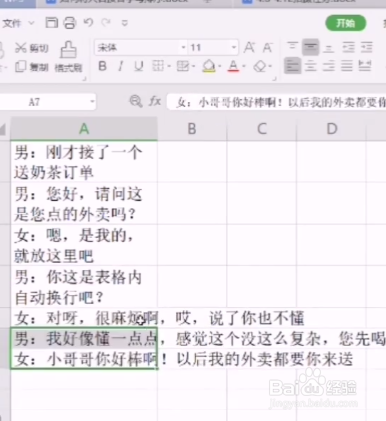
Task: Click the draw-border grid icon beside borders
Action: point(182,66)
